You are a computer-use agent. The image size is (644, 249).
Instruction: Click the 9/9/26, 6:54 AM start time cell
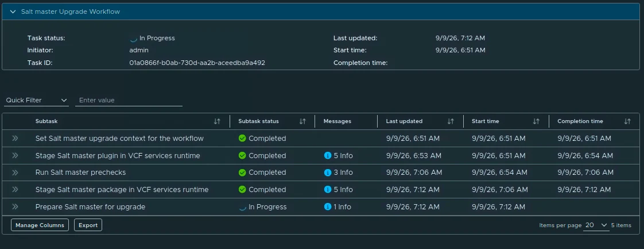point(499,173)
